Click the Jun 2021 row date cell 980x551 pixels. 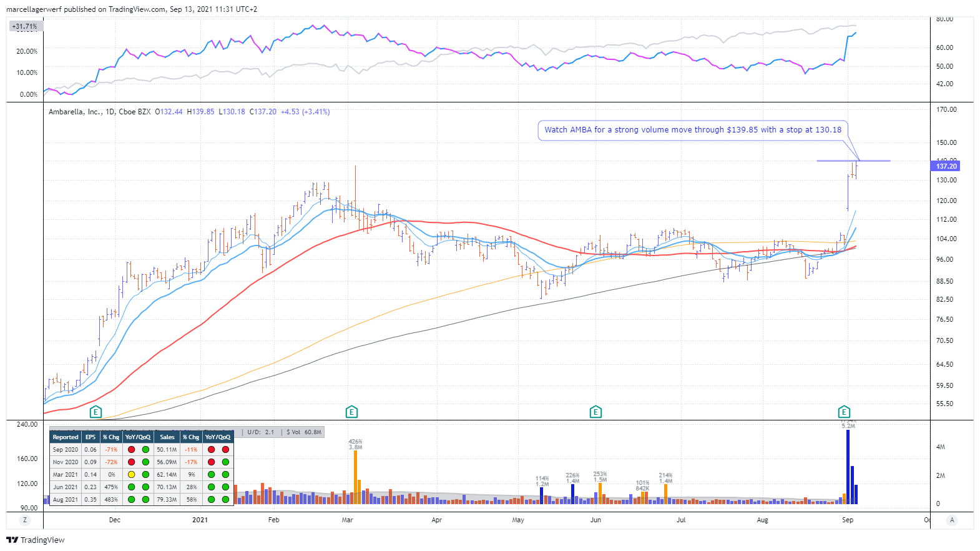point(66,487)
